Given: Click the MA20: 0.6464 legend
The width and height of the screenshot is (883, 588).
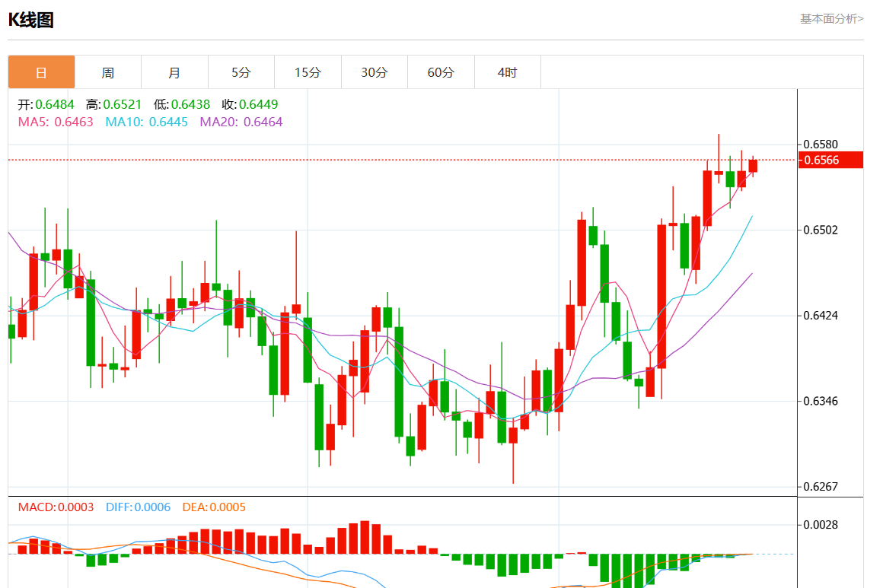Looking at the screenshot, I should coord(241,122).
